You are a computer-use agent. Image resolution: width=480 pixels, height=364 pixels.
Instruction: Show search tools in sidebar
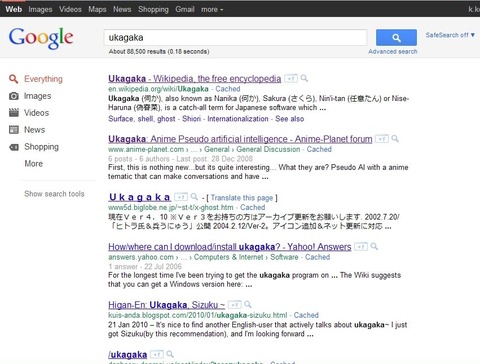[x=54, y=194]
